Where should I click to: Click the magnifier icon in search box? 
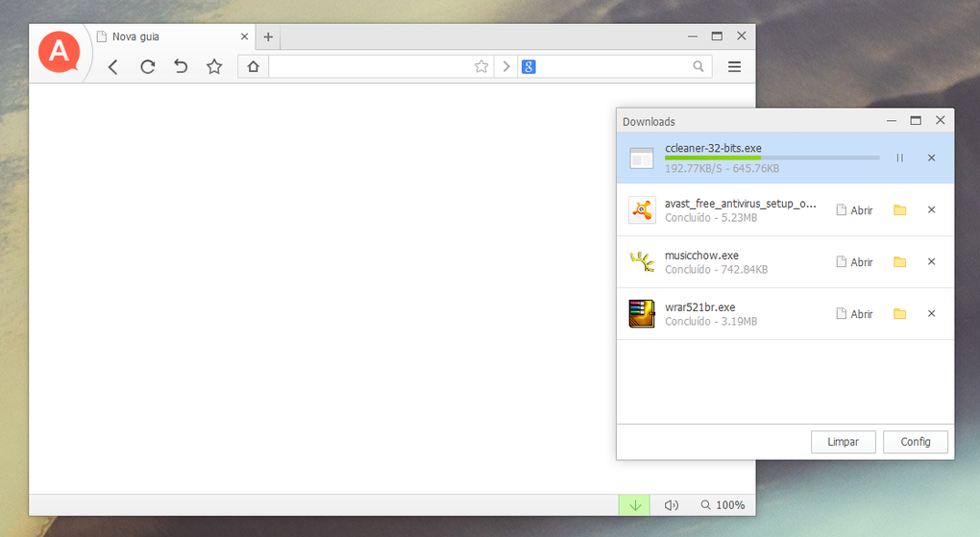pyautogui.click(x=698, y=66)
